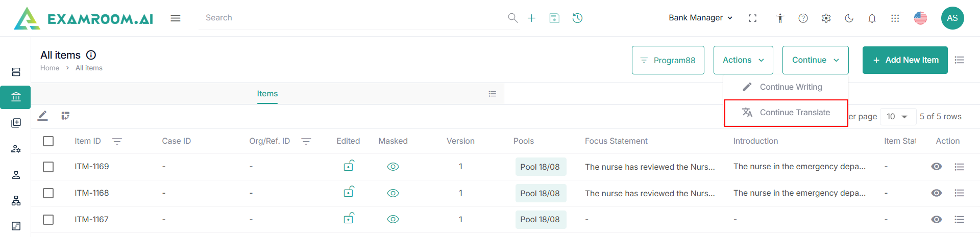980x237 pixels.
Task: Choose Continue Writing from menu
Action: (790, 87)
